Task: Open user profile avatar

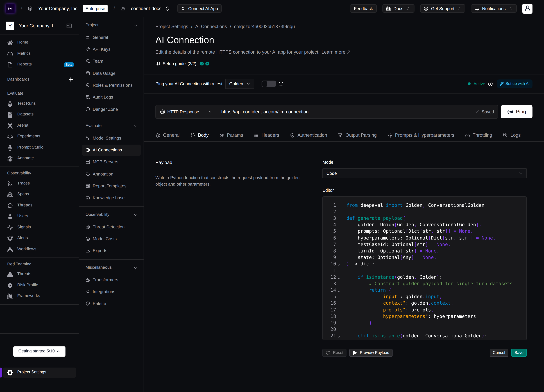Action: (527, 9)
